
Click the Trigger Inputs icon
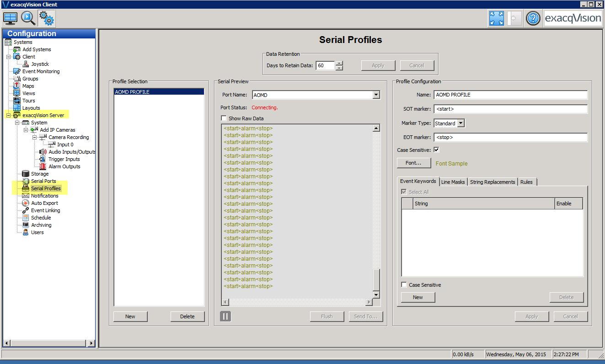click(43, 159)
